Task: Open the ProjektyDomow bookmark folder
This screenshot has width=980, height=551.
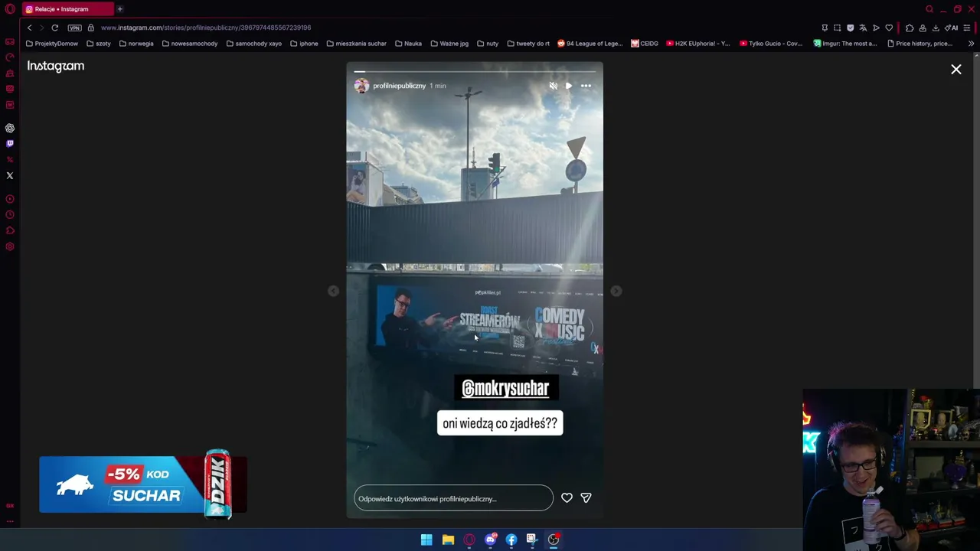Action: point(52,44)
